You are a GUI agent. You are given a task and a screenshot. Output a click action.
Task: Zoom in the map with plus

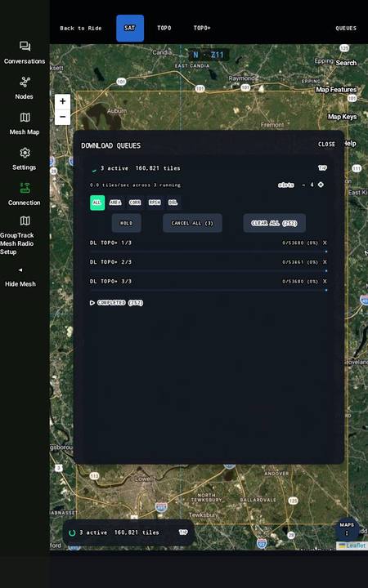[x=62, y=101]
